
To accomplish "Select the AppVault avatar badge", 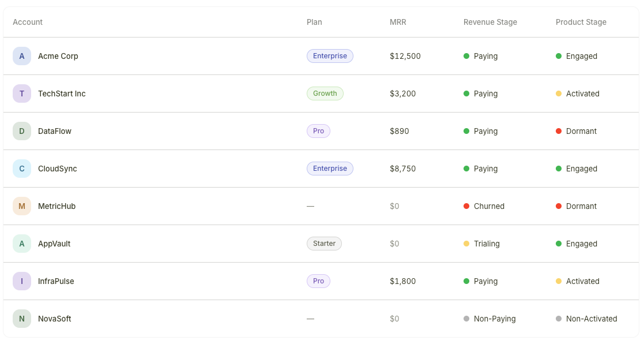I will tap(22, 243).
